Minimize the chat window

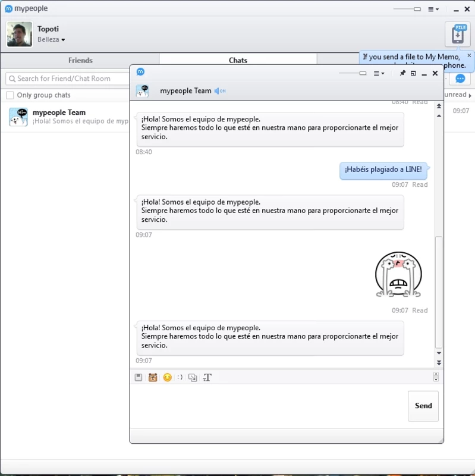pos(424,74)
